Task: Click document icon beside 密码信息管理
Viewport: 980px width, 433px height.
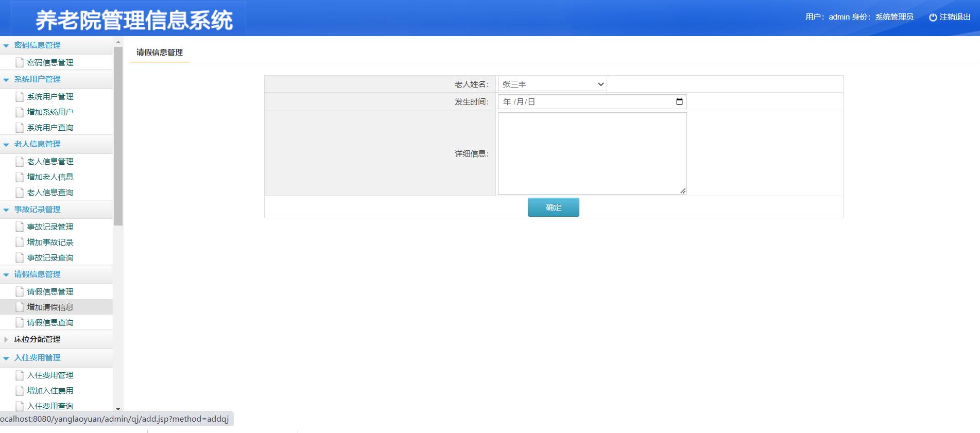Action: pyautogui.click(x=20, y=63)
